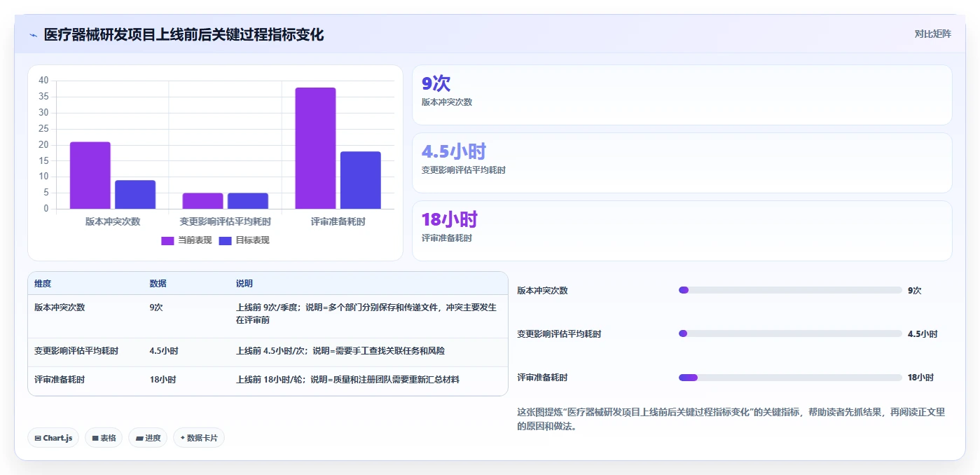Click the 18小时 progress value
This screenshot has width=980, height=475.
(920, 378)
